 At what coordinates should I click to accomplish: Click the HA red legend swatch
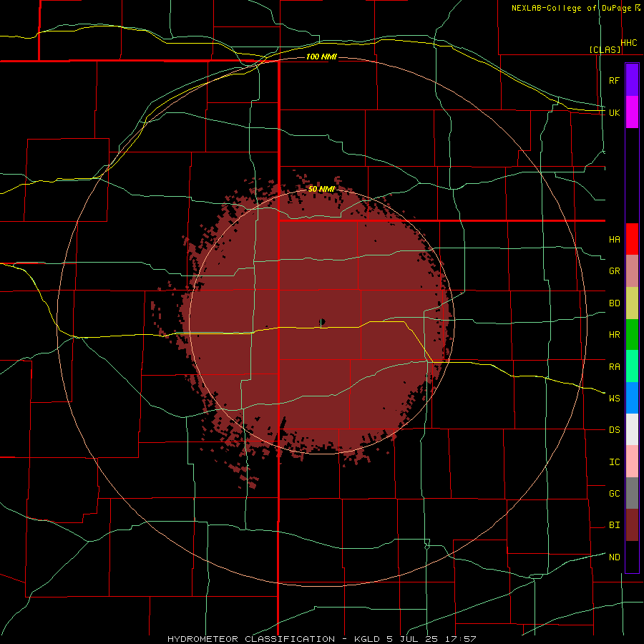tap(632, 239)
